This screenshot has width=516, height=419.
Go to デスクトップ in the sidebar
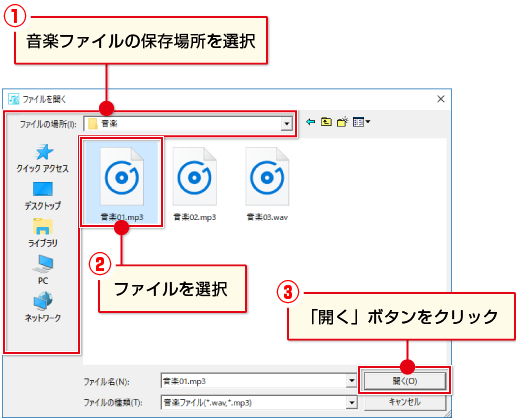click(43, 196)
